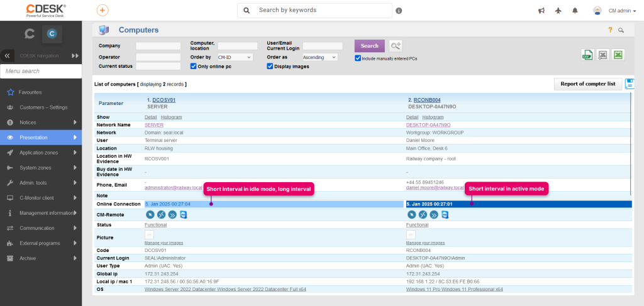
Task: Expand the Notices menu arrow
Action: click(75, 123)
